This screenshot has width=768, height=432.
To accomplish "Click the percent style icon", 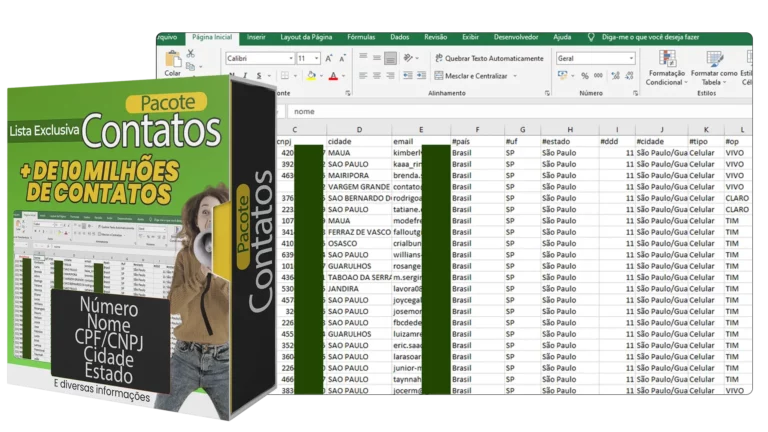I will (x=583, y=76).
